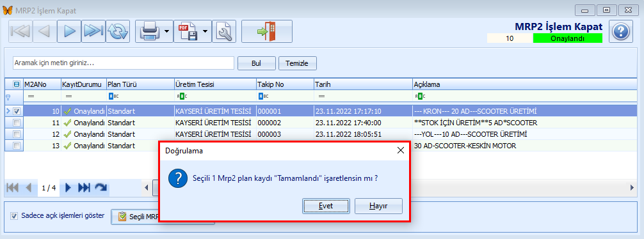Screen dimensions: 644x239
Task: Open the Takip No filter ABC icon
Action: (x=264, y=96)
